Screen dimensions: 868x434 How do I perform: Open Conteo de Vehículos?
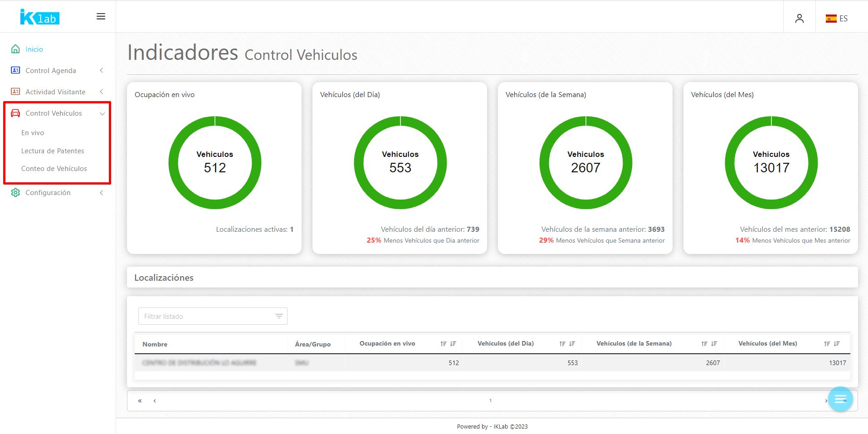54,169
